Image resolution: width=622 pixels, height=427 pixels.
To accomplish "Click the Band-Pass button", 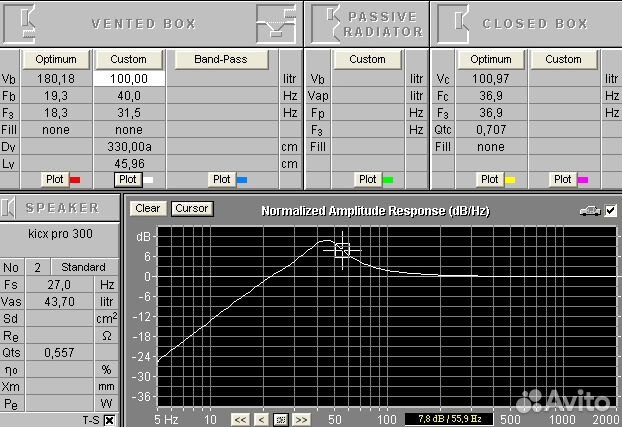I will click(x=221, y=59).
